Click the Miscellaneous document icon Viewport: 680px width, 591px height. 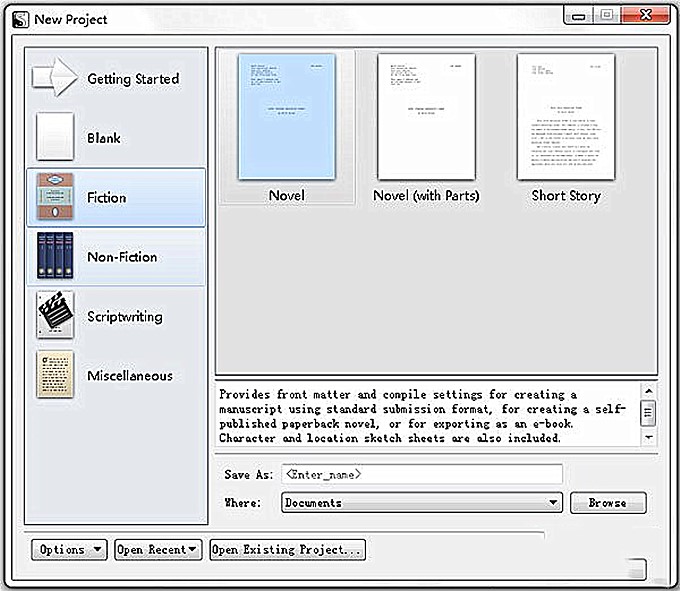[55, 375]
